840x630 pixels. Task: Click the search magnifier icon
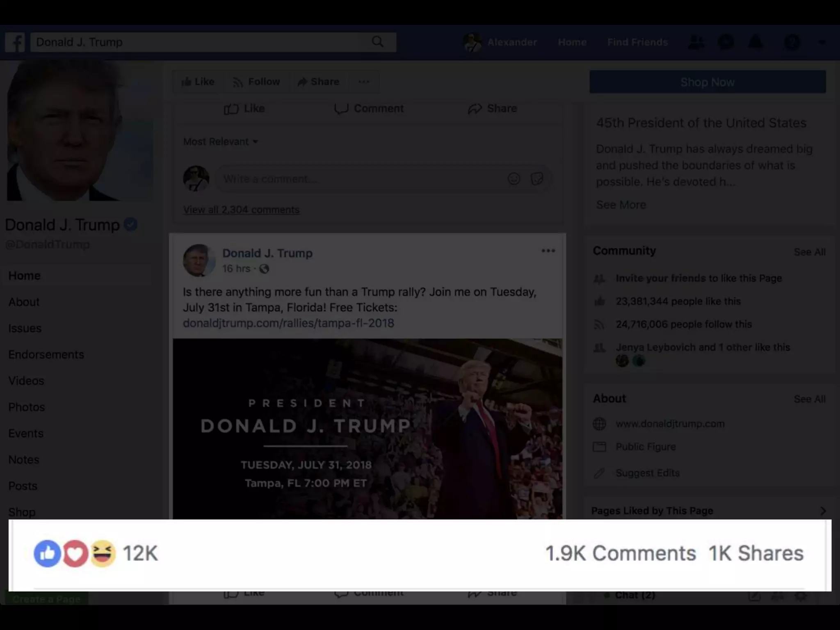click(377, 42)
